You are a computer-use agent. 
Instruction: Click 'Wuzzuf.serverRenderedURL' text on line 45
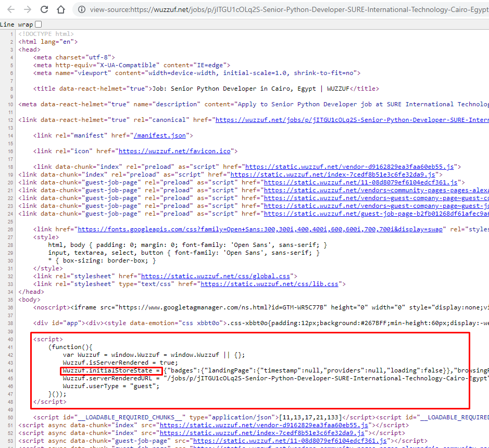(x=107, y=378)
